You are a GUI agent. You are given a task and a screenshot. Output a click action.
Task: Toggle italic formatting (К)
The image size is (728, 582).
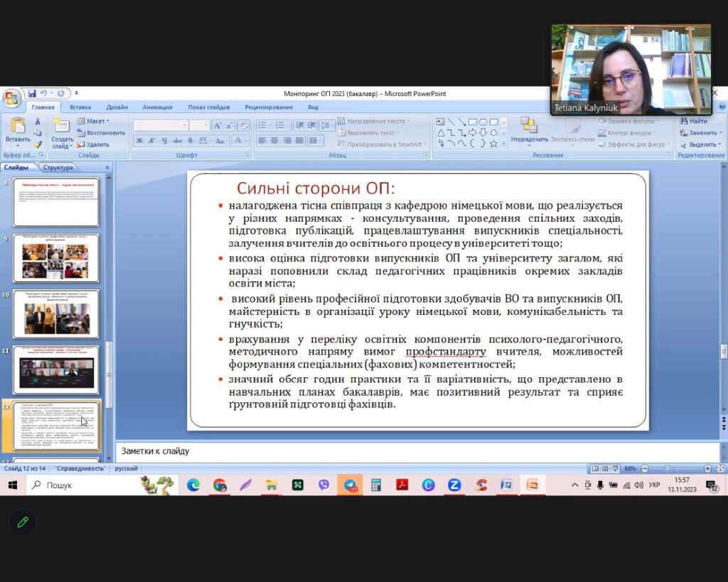(x=152, y=141)
